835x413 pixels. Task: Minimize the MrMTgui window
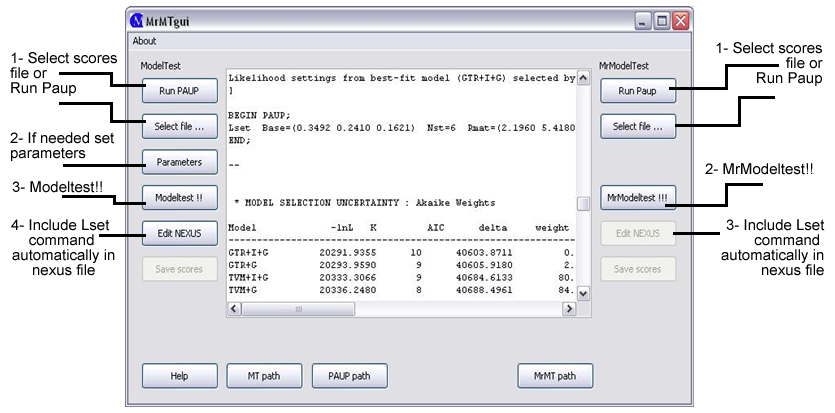[643, 21]
